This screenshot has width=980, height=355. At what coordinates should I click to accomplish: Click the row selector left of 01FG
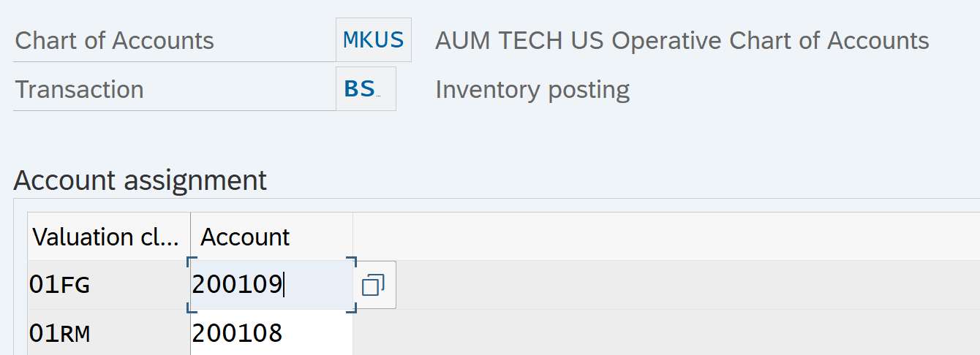tap(20, 285)
